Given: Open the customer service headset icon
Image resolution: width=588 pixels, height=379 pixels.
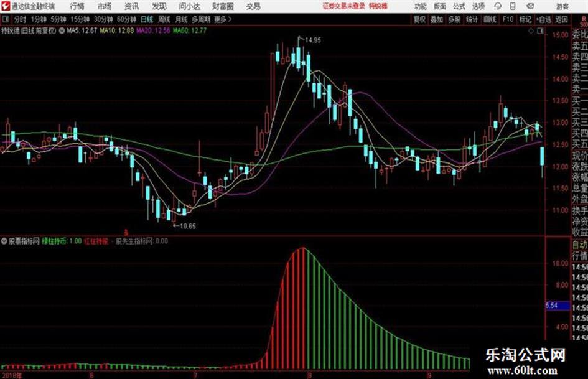Looking at the screenshot, I should tap(498, 6).
